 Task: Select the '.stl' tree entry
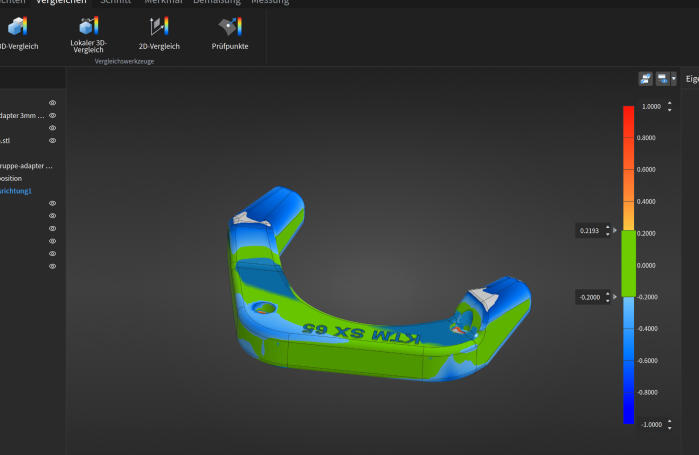5,140
